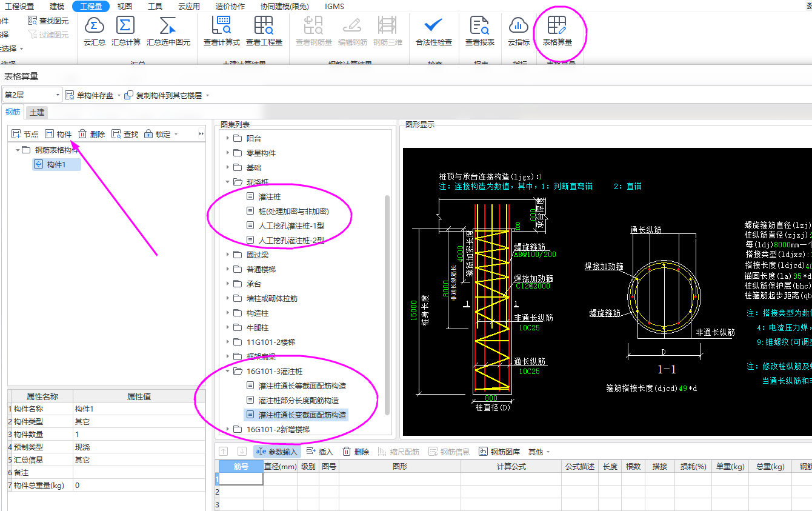Click 查找图元 find element tool
812x511 pixels.
(48, 21)
